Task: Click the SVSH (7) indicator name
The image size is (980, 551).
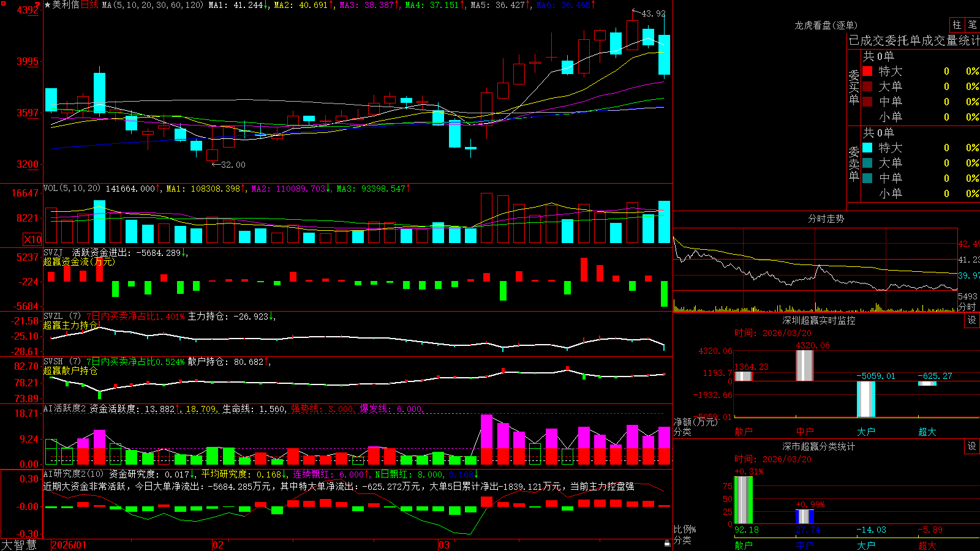Action: (62, 362)
